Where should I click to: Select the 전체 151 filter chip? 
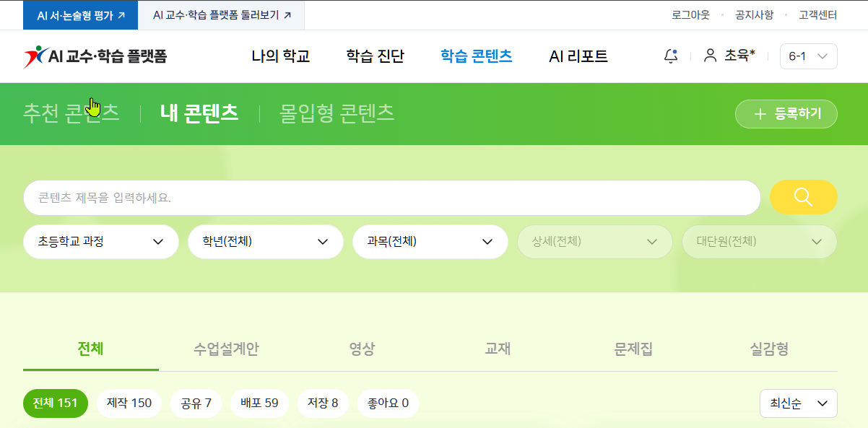(56, 403)
